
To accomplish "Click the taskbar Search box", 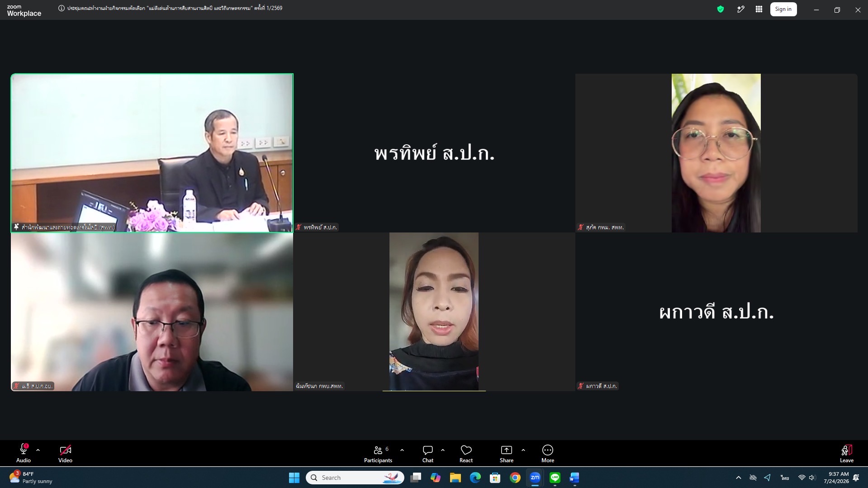I will 355,478.
